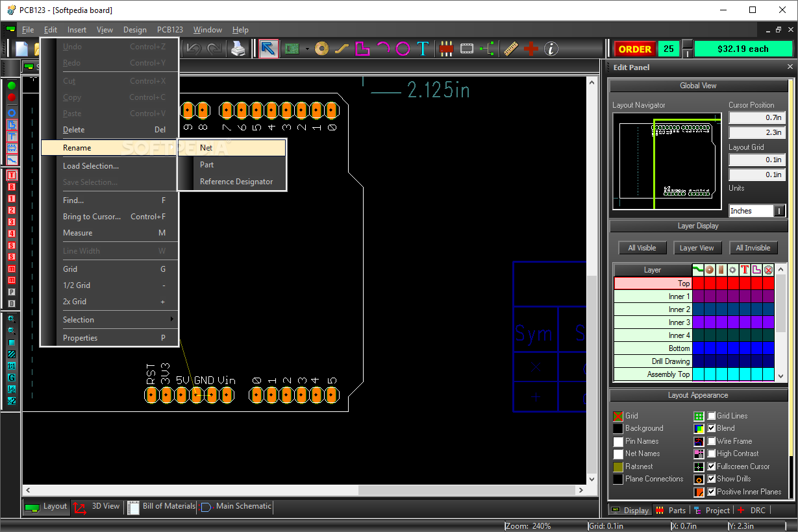This screenshot has width=798, height=532.
Task: Click the Ratsnest color swatch
Action: click(x=618, y=467)
